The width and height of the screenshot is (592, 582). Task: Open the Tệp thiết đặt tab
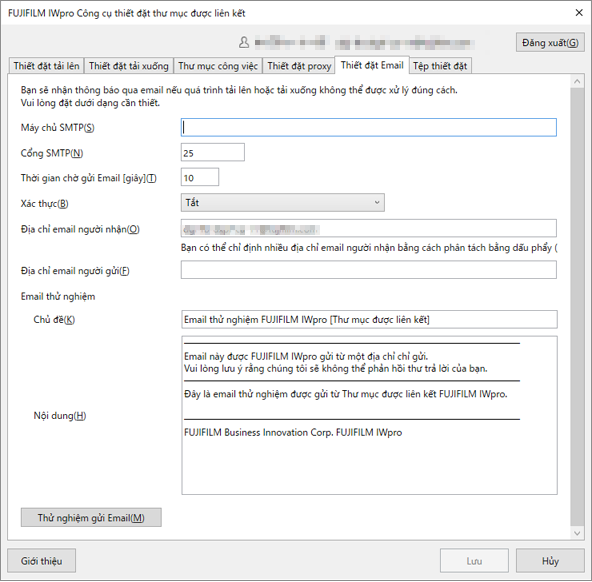click(440, 66)
